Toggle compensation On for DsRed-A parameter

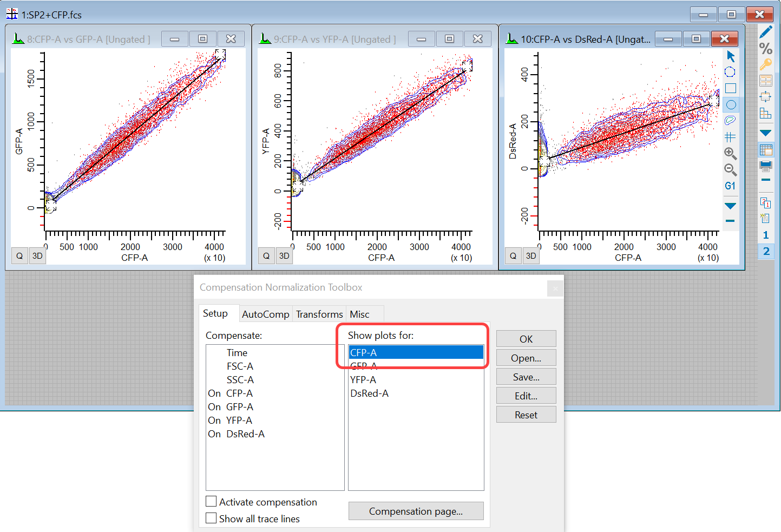click(x=214, y=434)
